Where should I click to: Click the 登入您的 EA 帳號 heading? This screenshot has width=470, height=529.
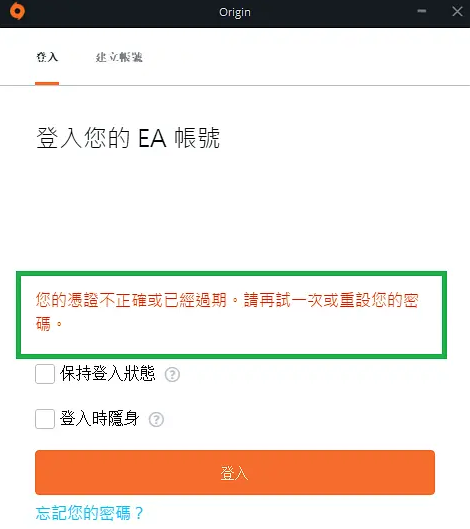(x=128, y=138)
